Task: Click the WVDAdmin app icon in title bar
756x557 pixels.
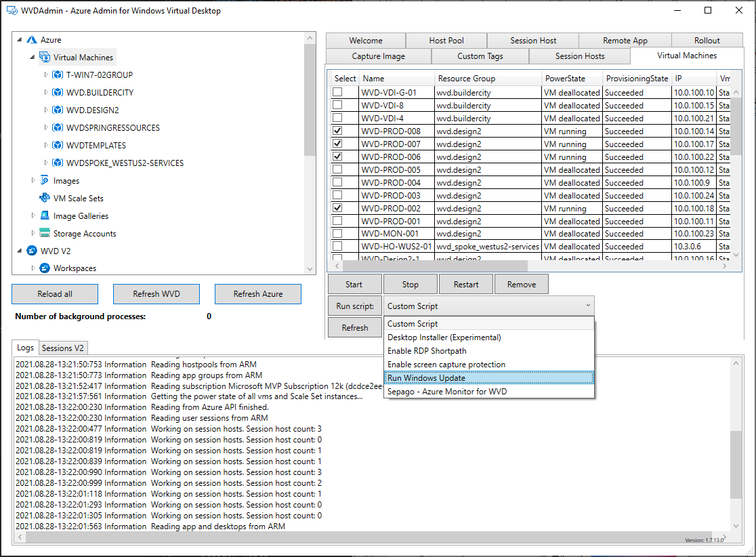Action: 12,10
